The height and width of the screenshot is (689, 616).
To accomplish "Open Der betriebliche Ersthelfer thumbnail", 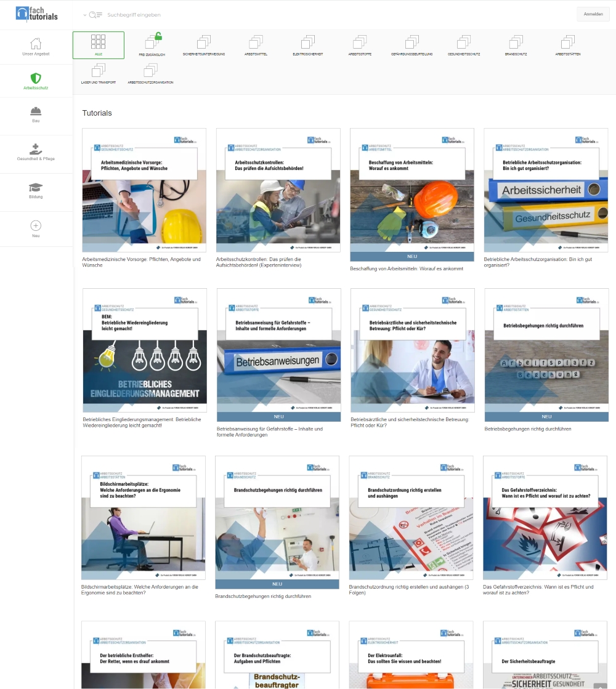I will coord(144,655).
